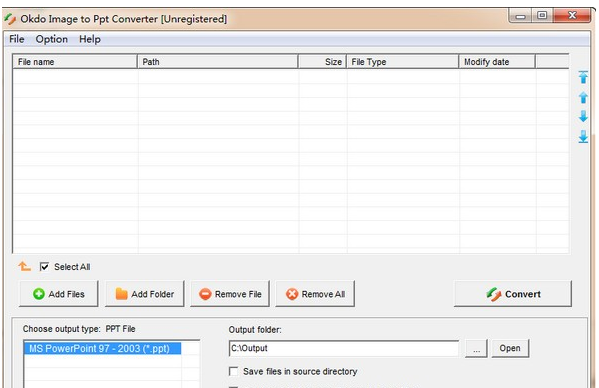Move selected file to bottom of list
599x388 pixels.
click(583, 136)
